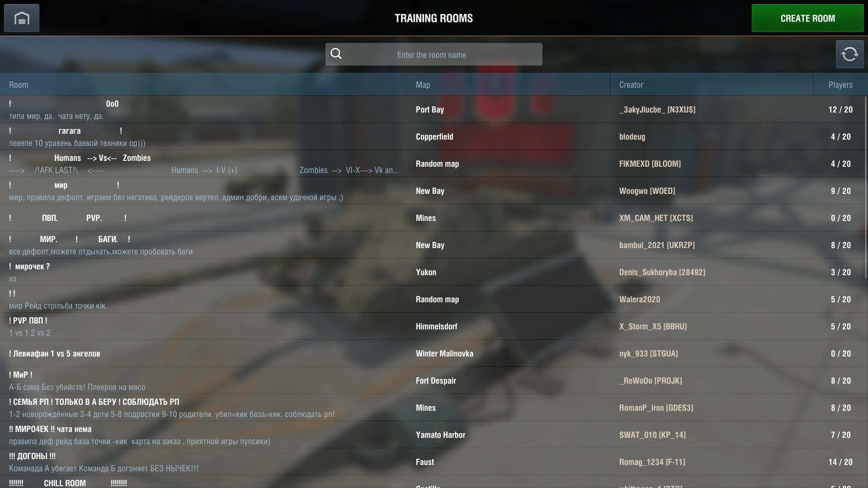Click the search magnifier icon

[x=336, y=54]
